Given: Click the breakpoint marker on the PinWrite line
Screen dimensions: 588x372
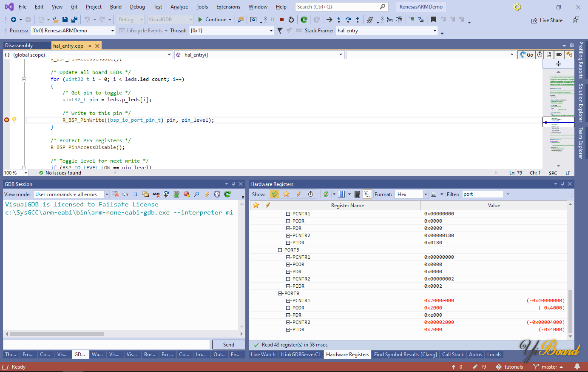Looking at the screenshot, I should pos(7,120).
